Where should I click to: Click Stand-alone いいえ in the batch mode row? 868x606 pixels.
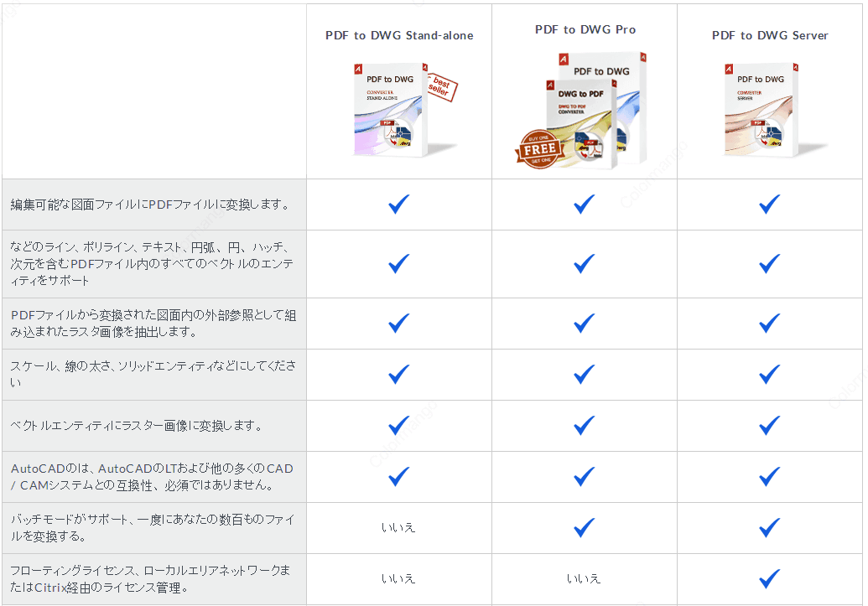(398, 527)
